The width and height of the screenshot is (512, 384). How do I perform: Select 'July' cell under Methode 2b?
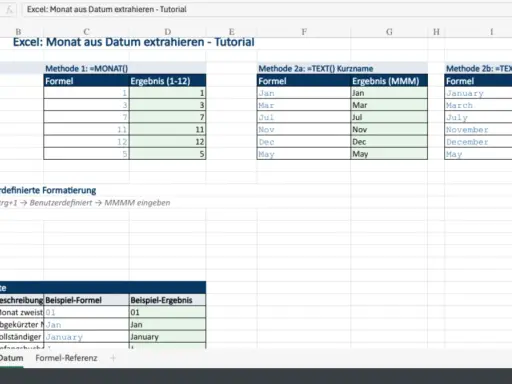coord(479,117)
